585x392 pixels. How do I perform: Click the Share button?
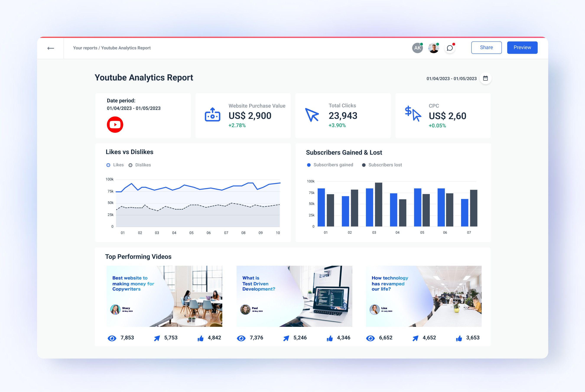tap(486, 47)
